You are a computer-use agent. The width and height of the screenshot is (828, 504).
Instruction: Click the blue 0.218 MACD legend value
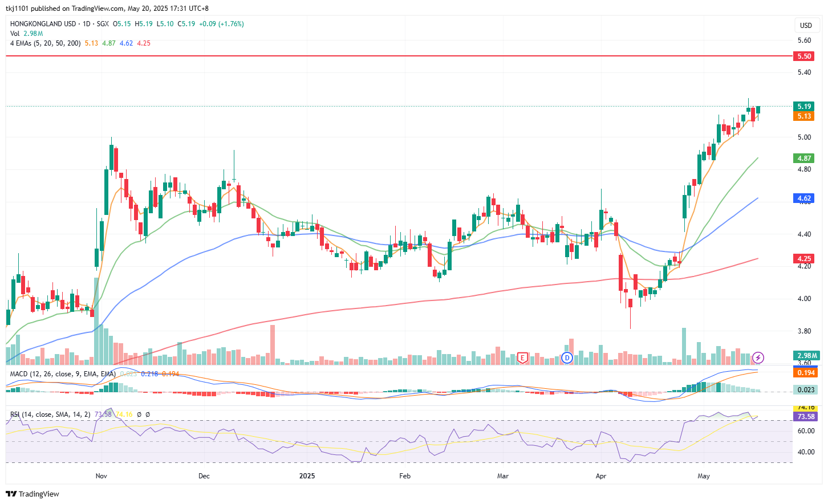coord(149,374)
